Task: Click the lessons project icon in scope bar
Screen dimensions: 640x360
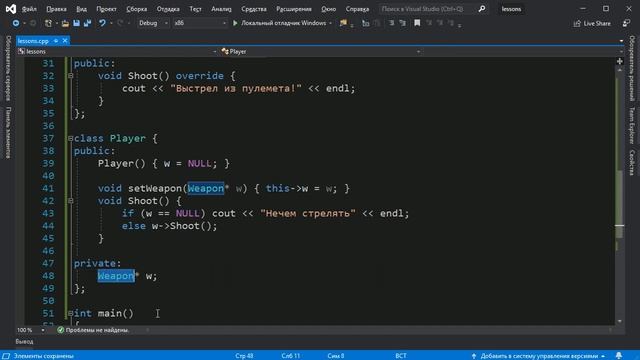Action: click(x=22, y=51)
